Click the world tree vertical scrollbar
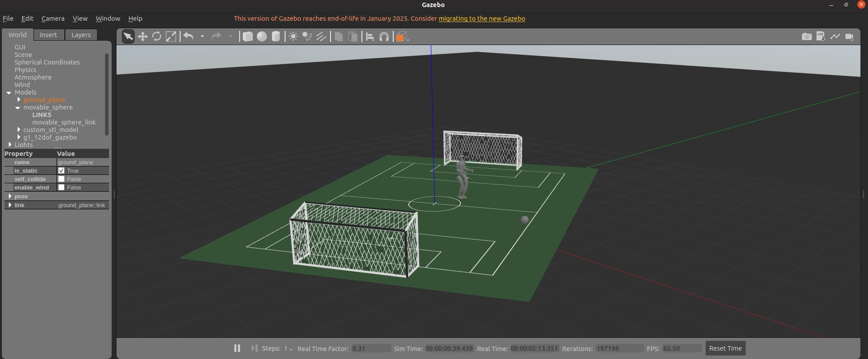This screenshot has width=868, height=359. tap(106, 94)
